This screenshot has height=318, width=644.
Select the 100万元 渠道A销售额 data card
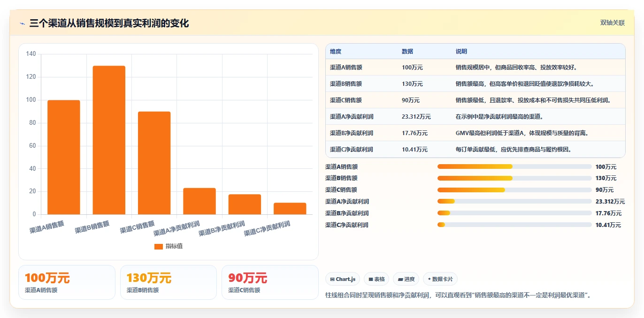[67, 282]
